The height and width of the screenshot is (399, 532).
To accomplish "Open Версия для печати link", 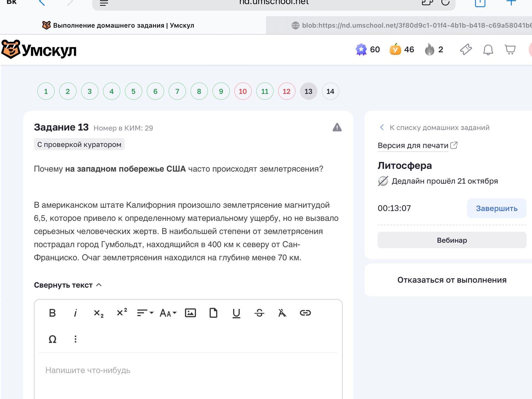I will click(418, 145).
